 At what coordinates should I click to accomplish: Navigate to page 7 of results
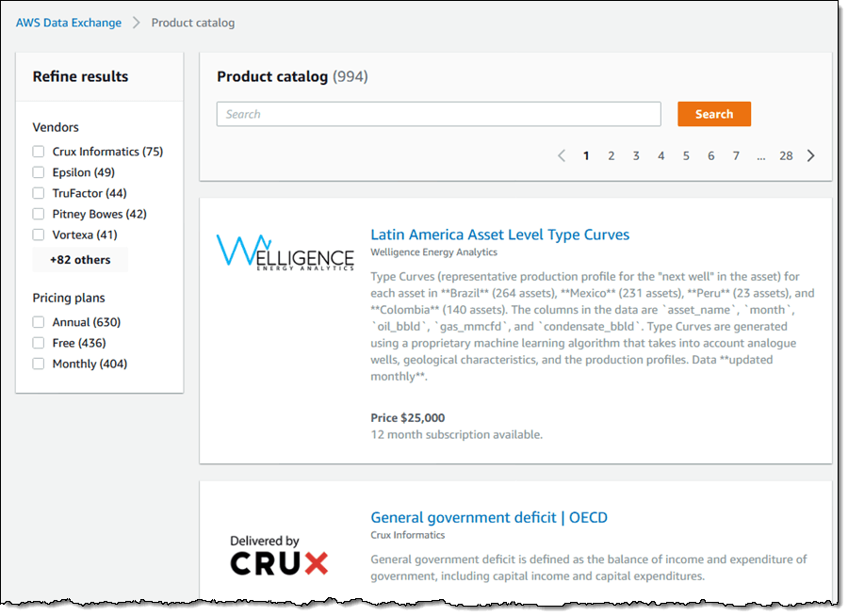point(736,155)
